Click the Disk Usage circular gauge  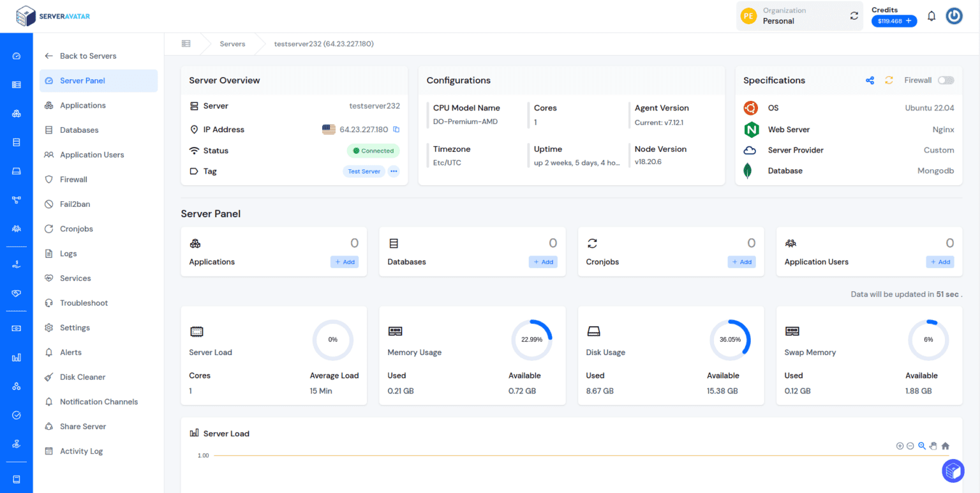(x=730, y=340)
